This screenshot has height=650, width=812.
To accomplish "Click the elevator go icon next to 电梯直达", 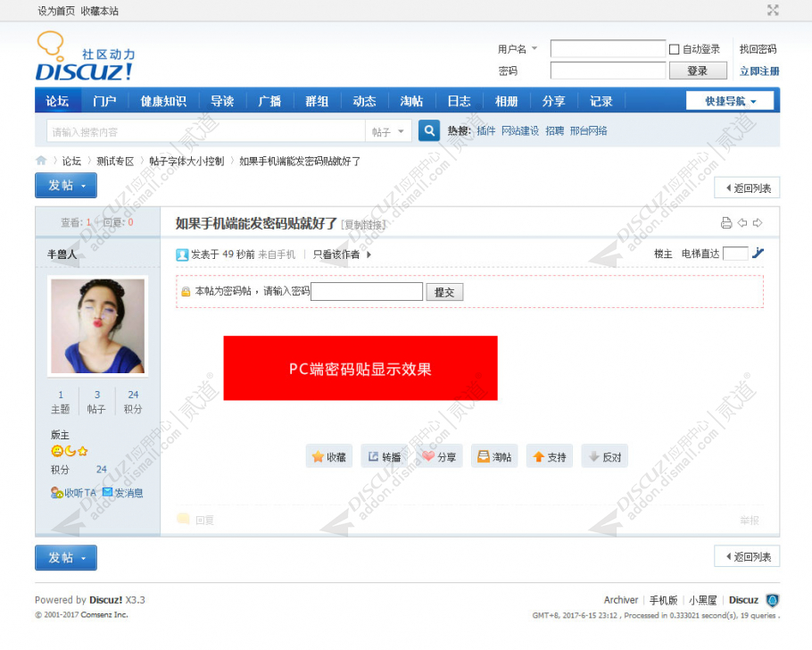I will coord(758,253).
